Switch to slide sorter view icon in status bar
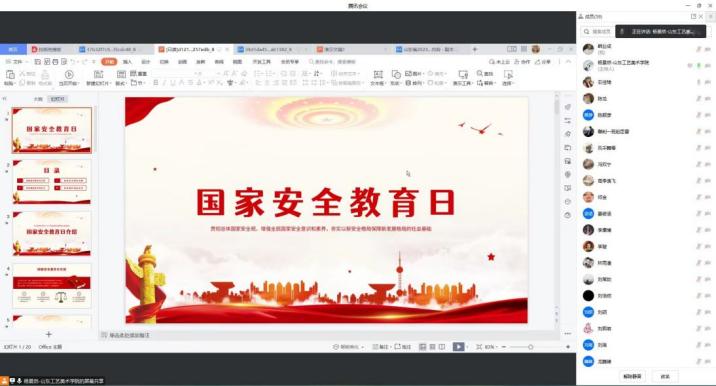716x386 pixels. click(432, 347)
